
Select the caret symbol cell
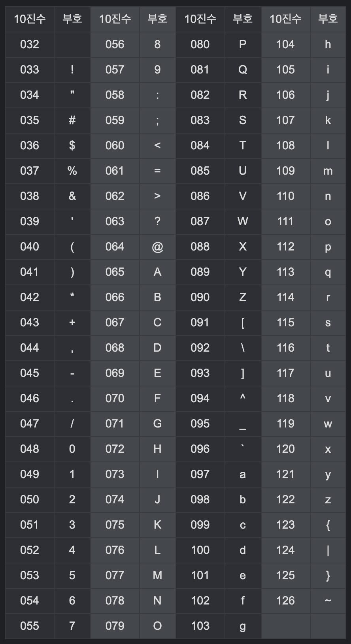(243, 398)
